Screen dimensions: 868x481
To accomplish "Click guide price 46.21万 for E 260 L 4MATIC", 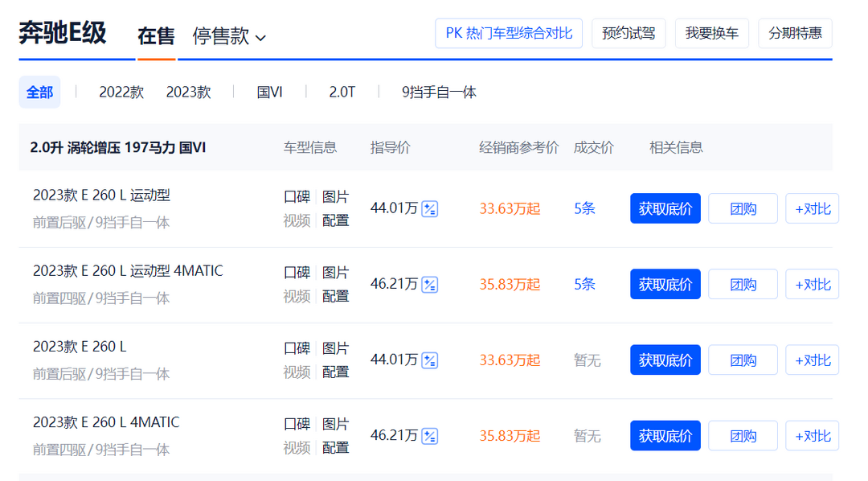I will tap(394, 436).
